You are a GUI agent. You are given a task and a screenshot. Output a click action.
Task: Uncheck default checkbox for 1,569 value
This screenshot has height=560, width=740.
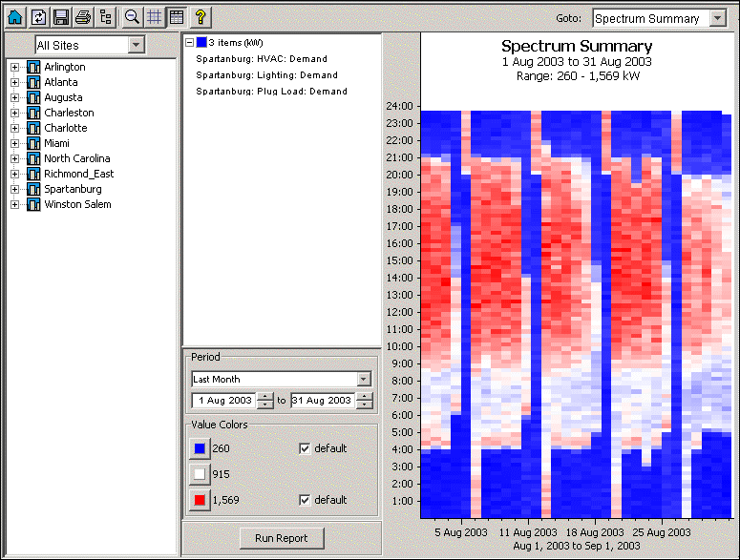point(305,500)
